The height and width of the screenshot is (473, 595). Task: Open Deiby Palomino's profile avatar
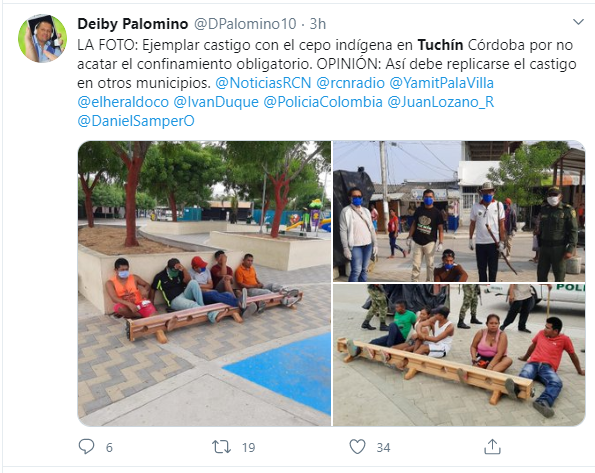[x=42, y=38]
